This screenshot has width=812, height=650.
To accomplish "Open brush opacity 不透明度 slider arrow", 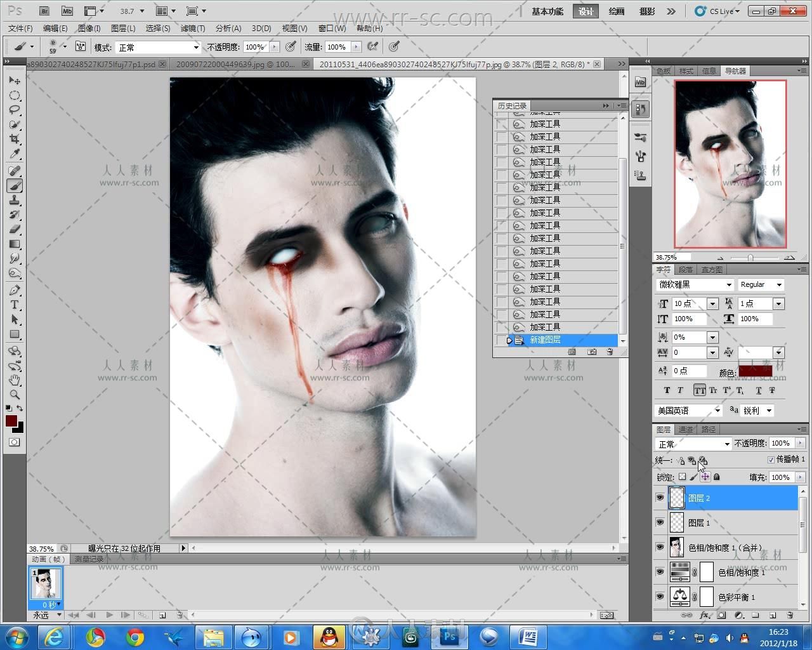I will click(275, 47).
